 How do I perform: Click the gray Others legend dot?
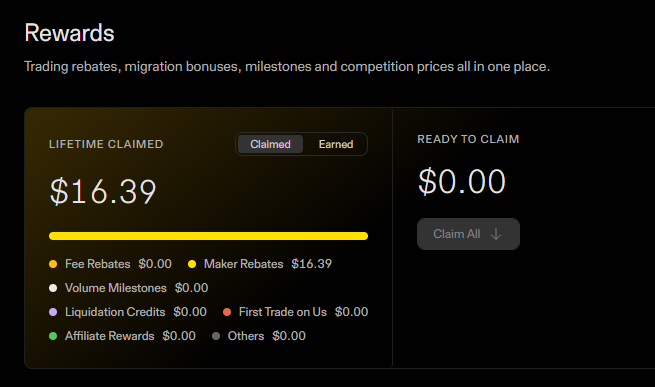tap(216, 336)
